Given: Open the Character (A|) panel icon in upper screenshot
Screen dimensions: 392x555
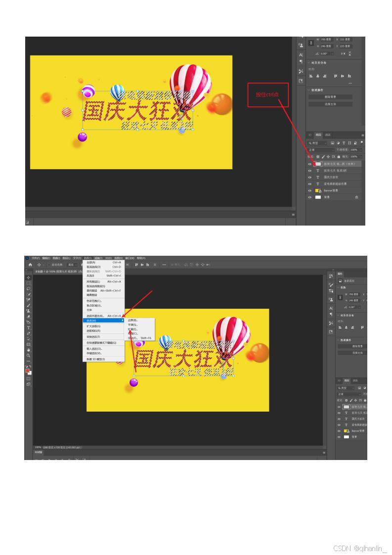Looking at the screenshot, I should [x=301, y=55].
